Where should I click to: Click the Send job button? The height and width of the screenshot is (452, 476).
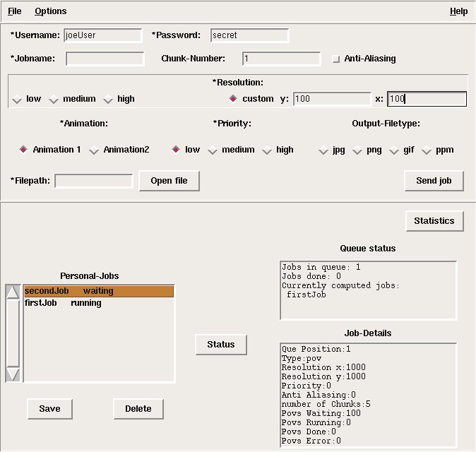coord(434,181)
